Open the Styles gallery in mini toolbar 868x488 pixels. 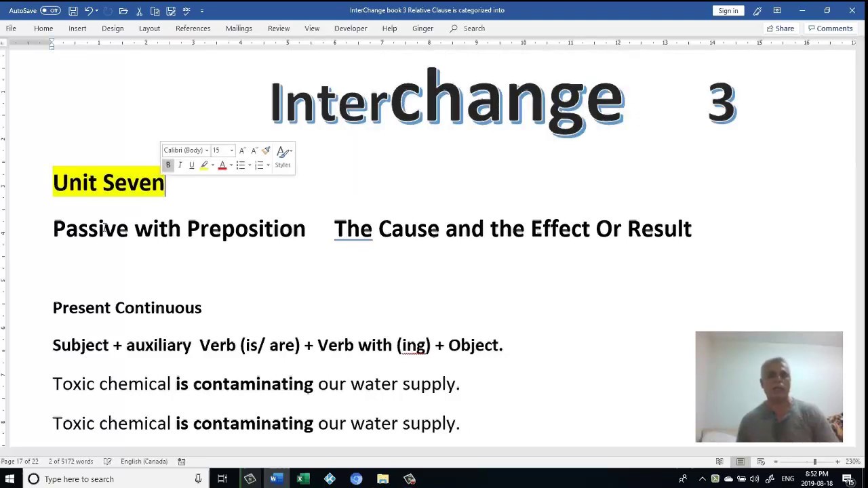[x=283, y=157]
